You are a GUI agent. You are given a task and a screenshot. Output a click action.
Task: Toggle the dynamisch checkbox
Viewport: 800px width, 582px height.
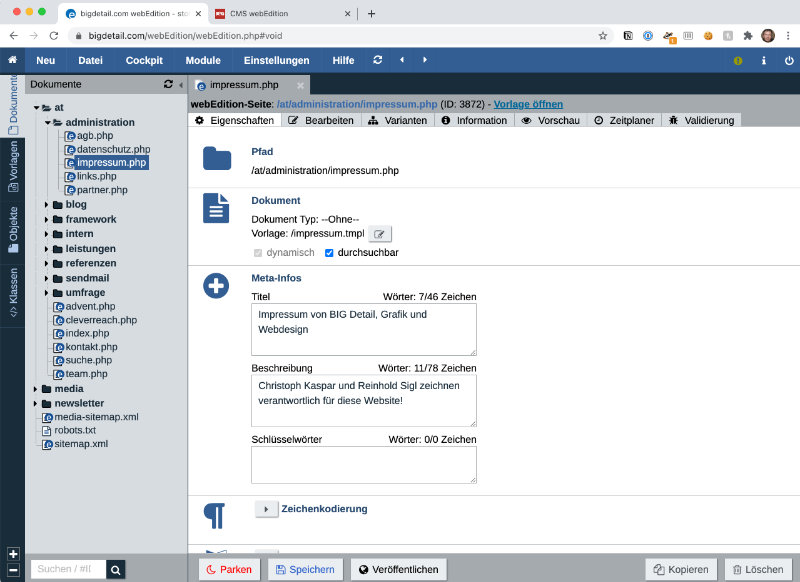[x=258, y=253]
